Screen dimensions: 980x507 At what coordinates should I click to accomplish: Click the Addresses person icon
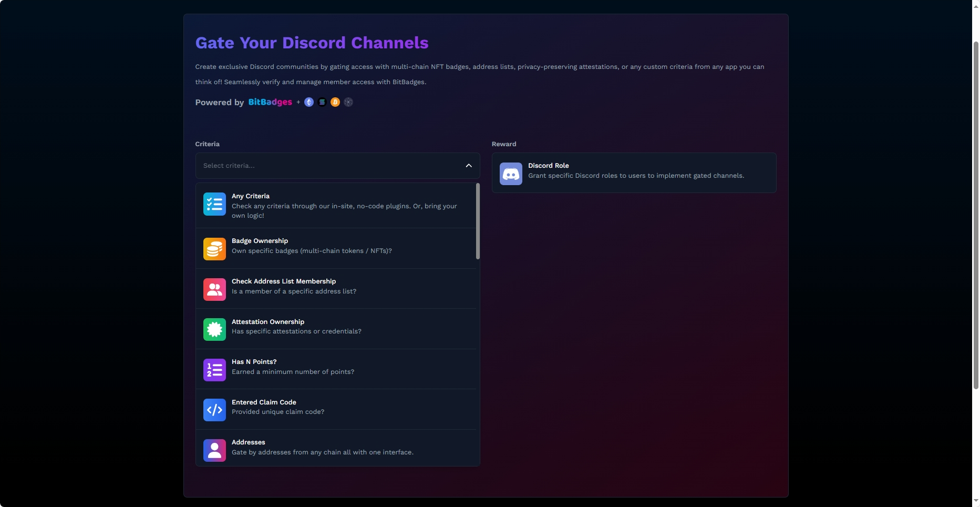pyautogui.click(x=214, y=450)
